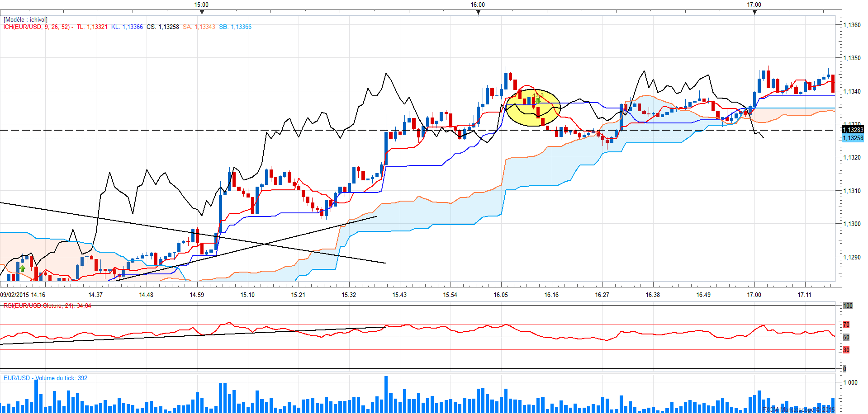Select the ICH(EUR/USD, 9, 26, 52) indicator label
The image size is (868, 414).
tap(37, 27)
